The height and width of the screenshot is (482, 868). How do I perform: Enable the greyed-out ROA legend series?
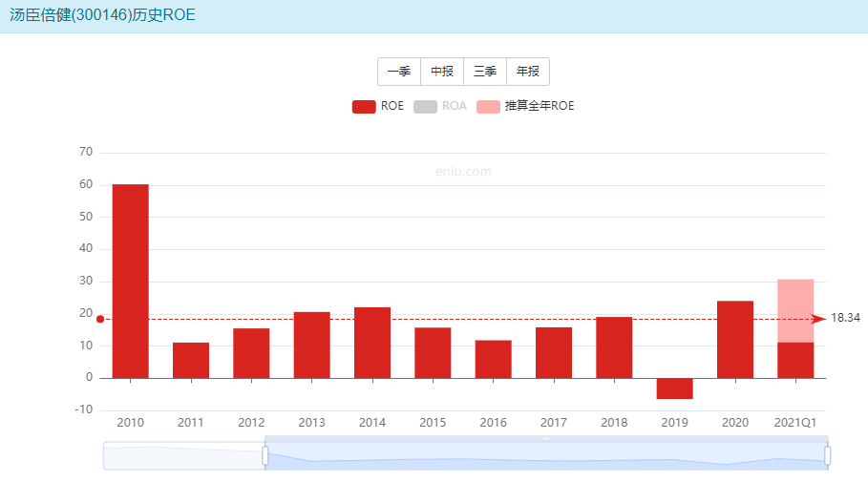[440, 106]
